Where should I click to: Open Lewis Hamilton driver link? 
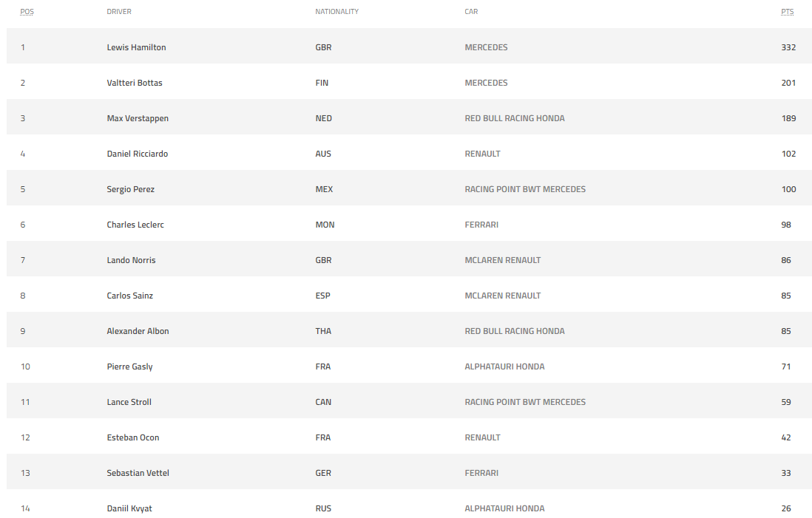click(136, 47)
